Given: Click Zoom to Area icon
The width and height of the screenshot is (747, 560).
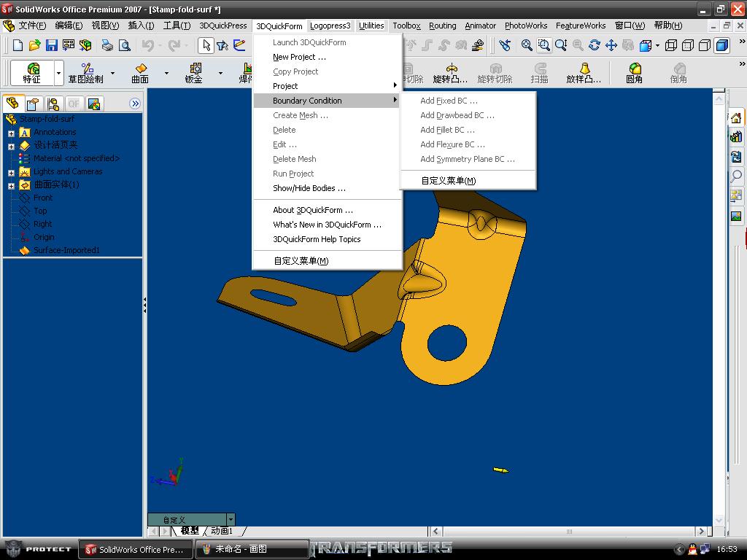Looking at the screenshot, I should (x=543, y=45).
